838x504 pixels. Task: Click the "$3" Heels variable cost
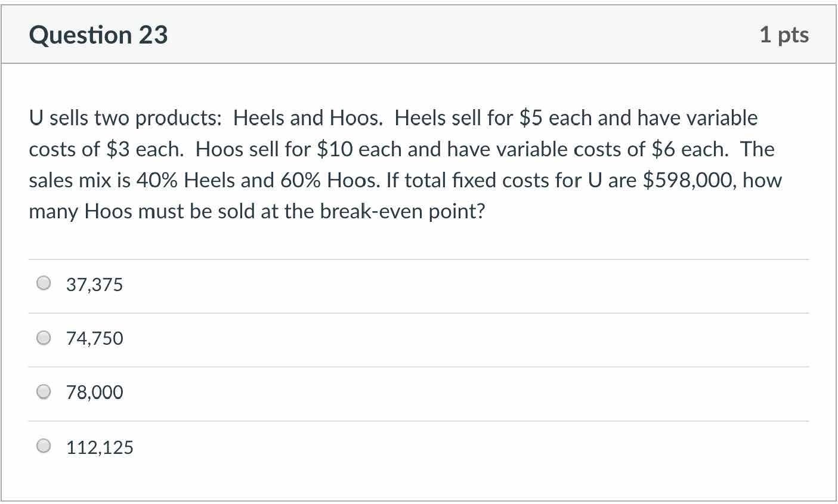pyautogui.click(x=118, y=149)
